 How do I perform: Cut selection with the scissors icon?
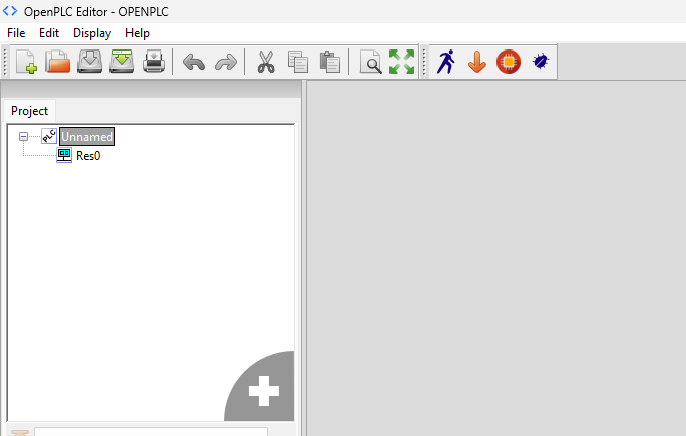pos(266,62)
